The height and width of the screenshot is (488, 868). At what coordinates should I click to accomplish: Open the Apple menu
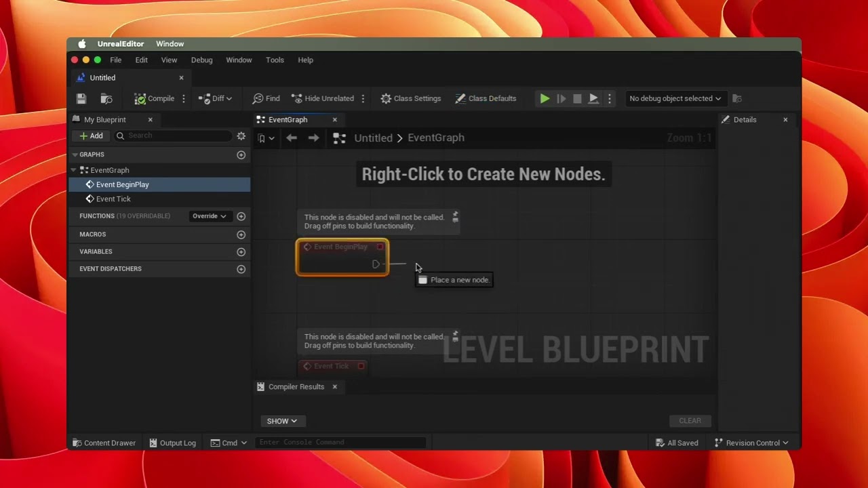[82, 44]
